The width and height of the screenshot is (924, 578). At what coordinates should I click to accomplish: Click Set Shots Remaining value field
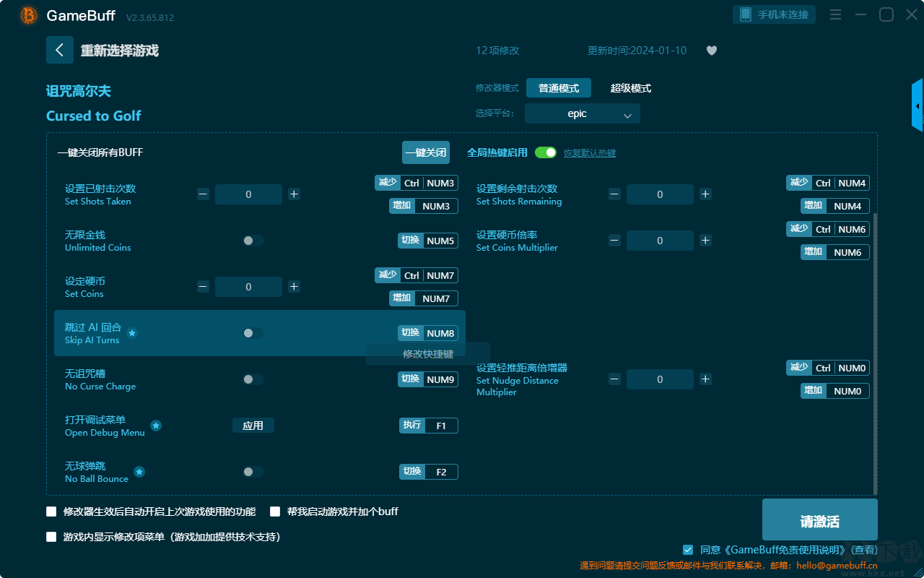[660, 194]
